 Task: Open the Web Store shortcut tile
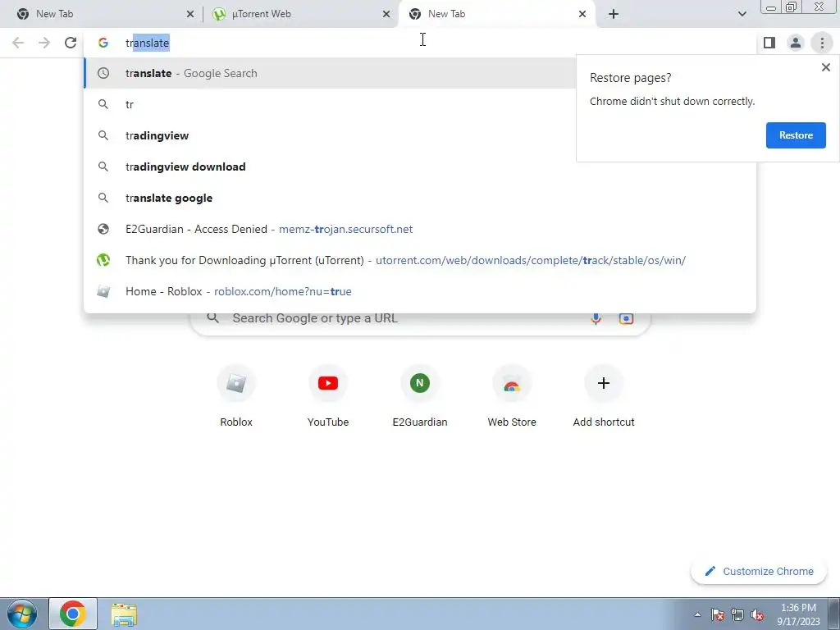[x=512, y=396]
